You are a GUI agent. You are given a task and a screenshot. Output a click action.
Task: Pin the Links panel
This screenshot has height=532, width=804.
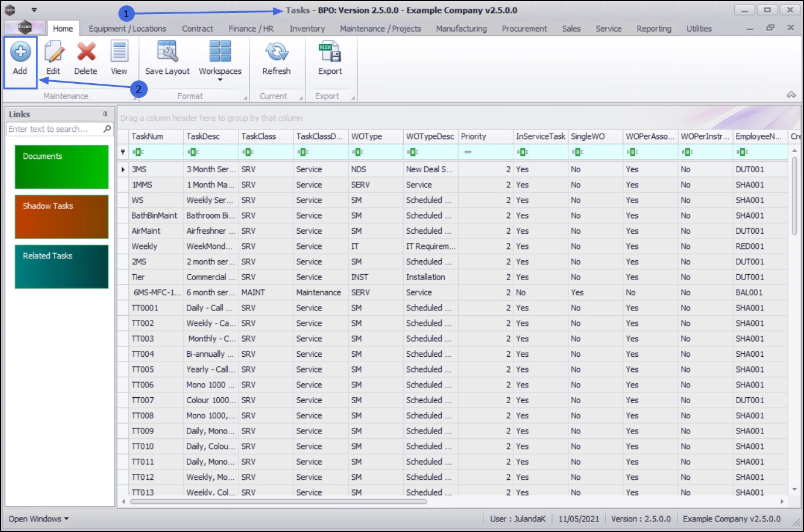coord(105,114)
